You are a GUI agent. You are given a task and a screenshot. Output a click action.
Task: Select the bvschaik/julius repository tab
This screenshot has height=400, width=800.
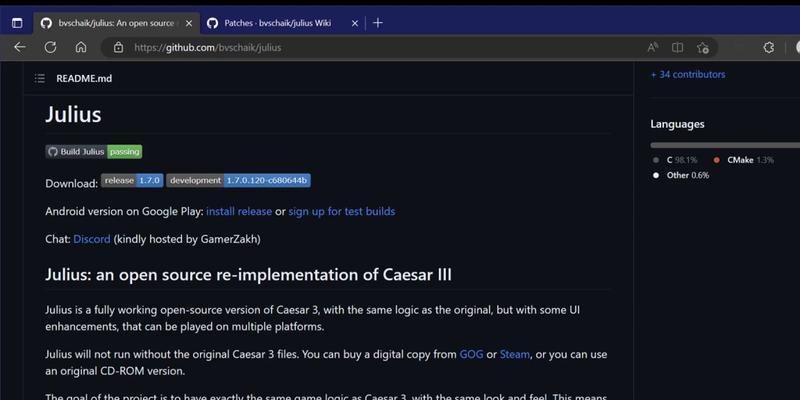[x=116, y=23]
